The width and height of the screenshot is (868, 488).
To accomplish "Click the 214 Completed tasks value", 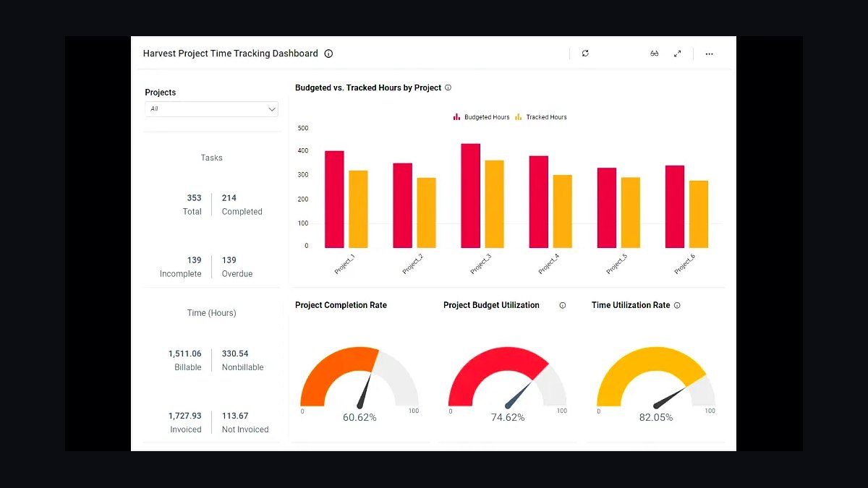I will 229,198.
